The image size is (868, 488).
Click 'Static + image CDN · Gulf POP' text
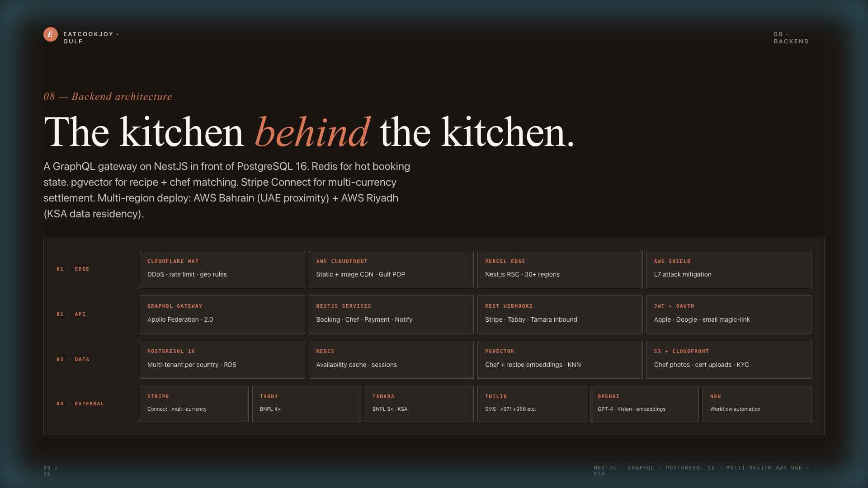click(x=361, y=275)
